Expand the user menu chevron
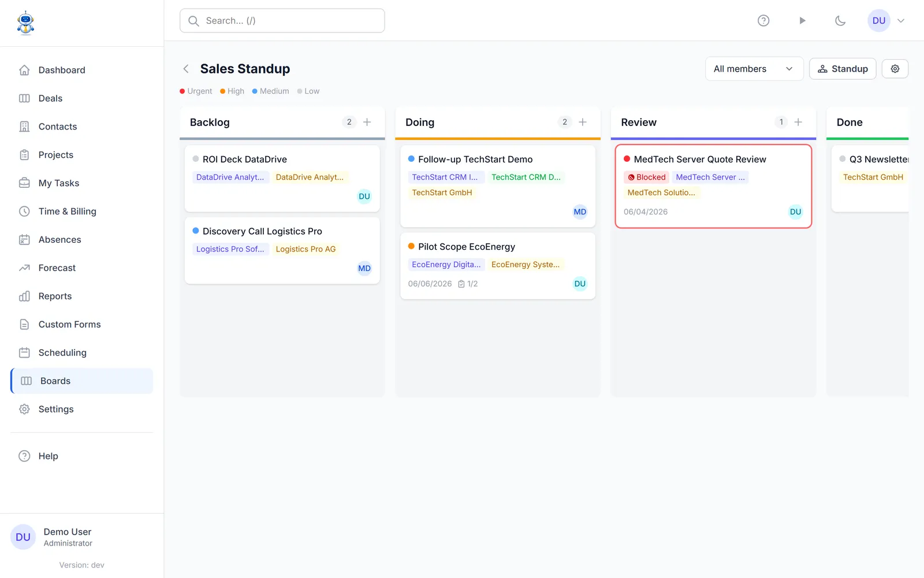 [x=901, y=21]
